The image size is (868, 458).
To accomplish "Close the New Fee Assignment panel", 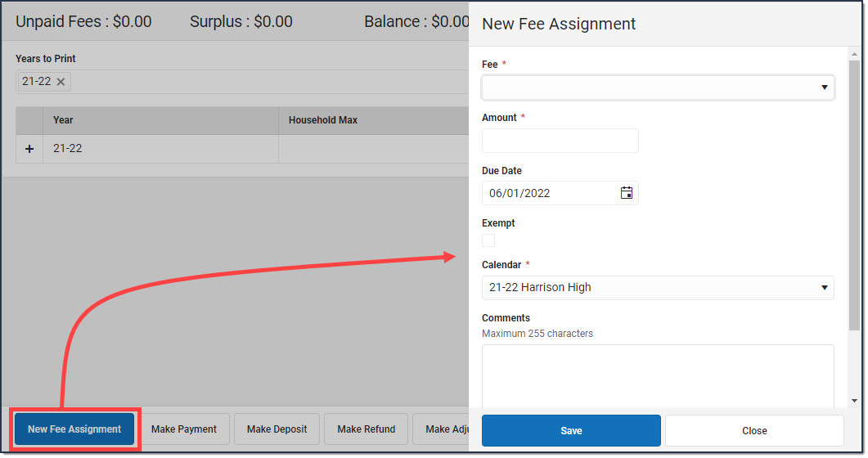I will pyautogui.click(x=754, y=430).
